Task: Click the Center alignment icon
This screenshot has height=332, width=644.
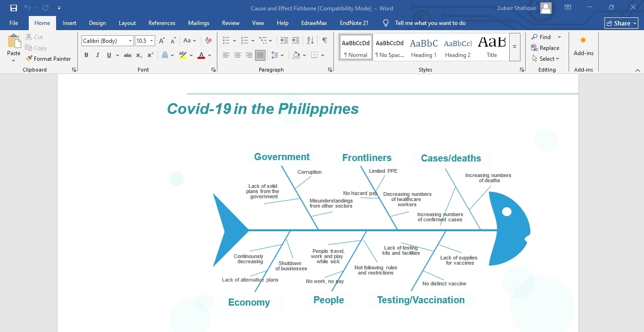Action: pyautogui.click(x=238, y=55)
